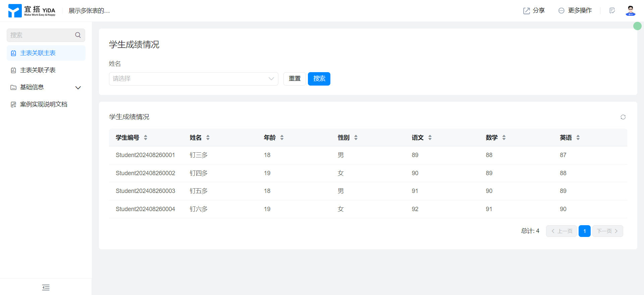Open 案例实现说明文档 link in sidebar
This screenshot has height=295, width=644.
[x=46, y=104]
